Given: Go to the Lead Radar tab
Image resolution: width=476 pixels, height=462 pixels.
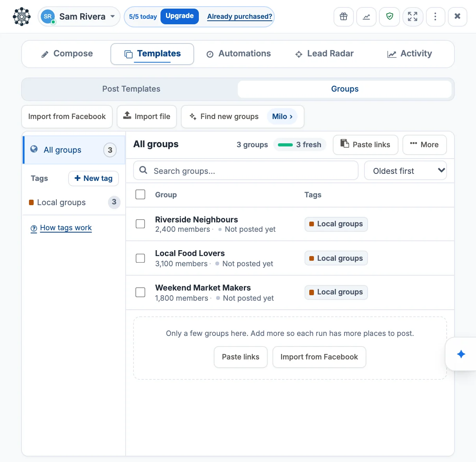Looking at the screenshot, I should click(324, 54).
